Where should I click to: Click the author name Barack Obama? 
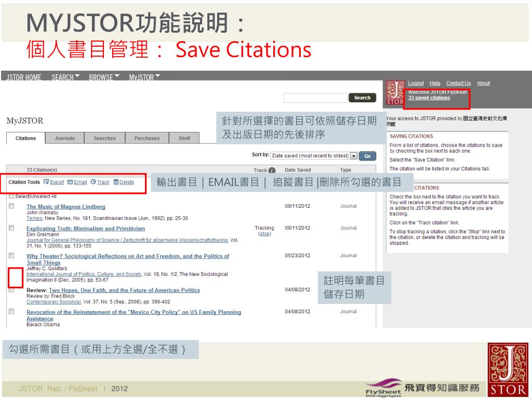pos(43,324)
